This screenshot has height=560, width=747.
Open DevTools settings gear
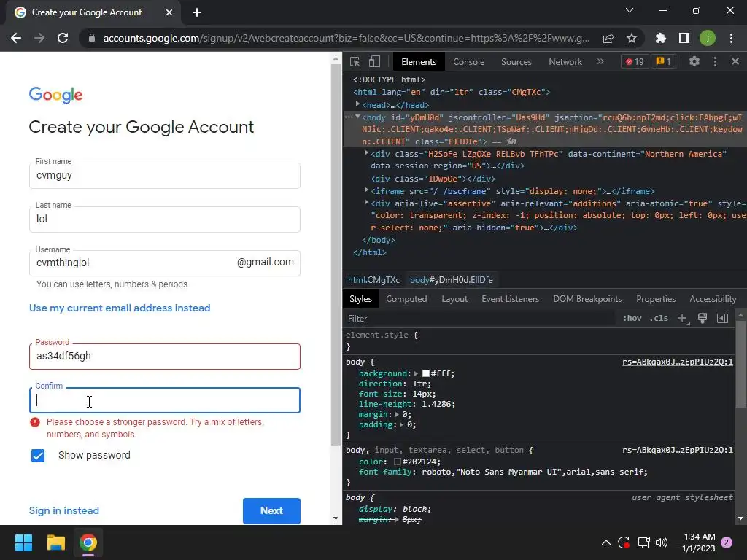694,61
